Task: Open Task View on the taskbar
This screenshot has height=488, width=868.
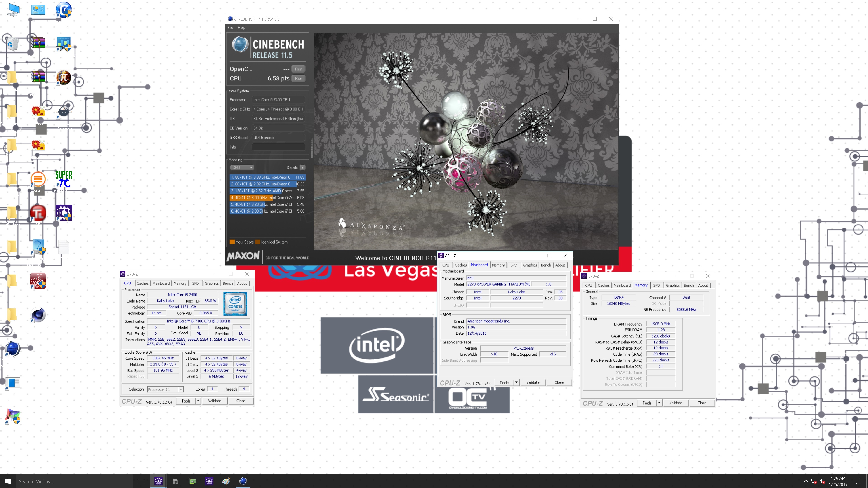Action: pyautogui.click(x=141, y=481)
